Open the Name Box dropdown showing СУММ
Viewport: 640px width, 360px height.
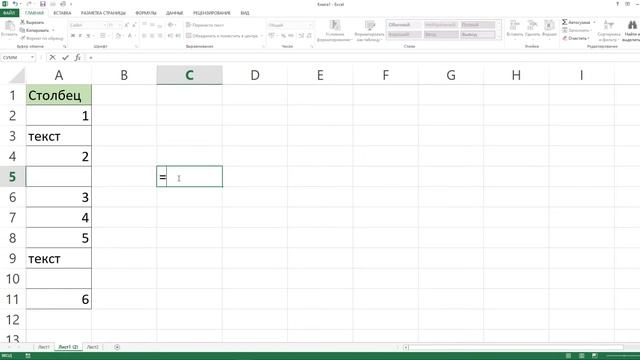[x=32, y=58]
